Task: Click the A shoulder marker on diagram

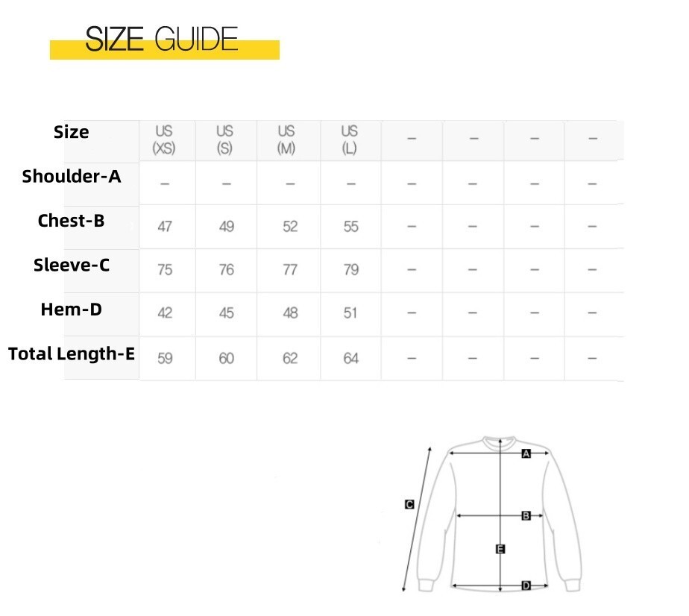Action: click(x=526, y=453)
